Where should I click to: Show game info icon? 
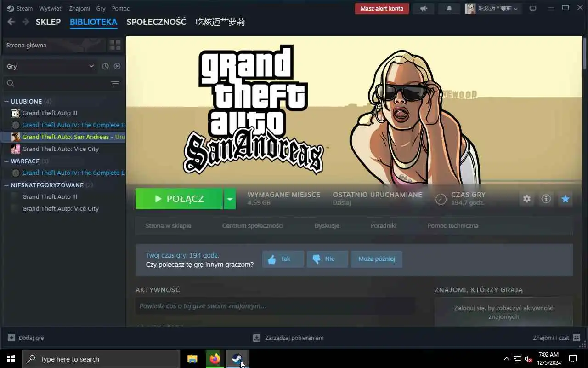pyautogui.click(x=546, y=199)
